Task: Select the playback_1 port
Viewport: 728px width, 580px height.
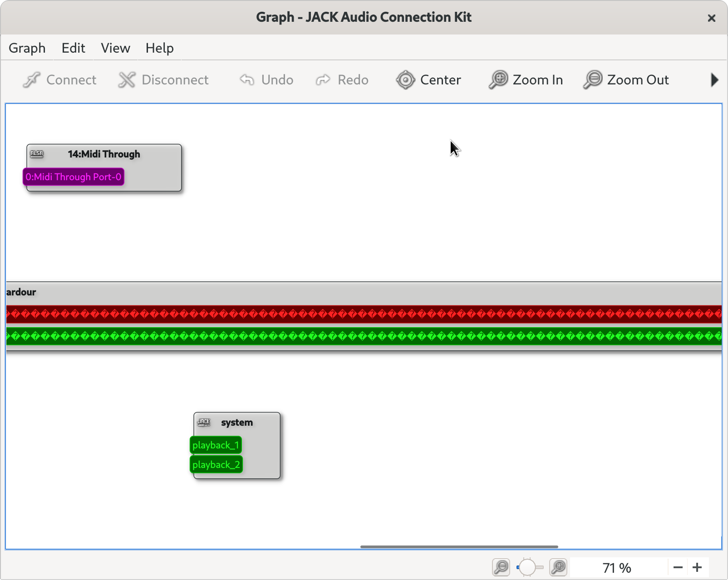Action: [216, 445]
